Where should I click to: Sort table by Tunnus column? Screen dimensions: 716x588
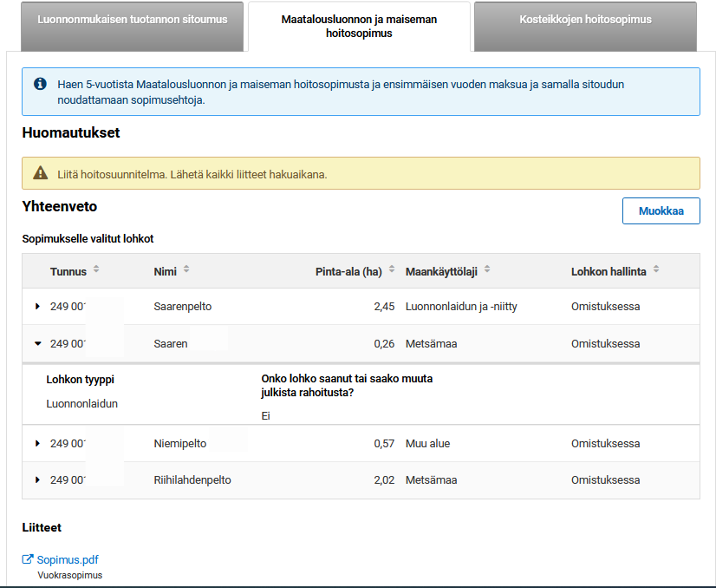pyautogui.click(x=96, y=270)
